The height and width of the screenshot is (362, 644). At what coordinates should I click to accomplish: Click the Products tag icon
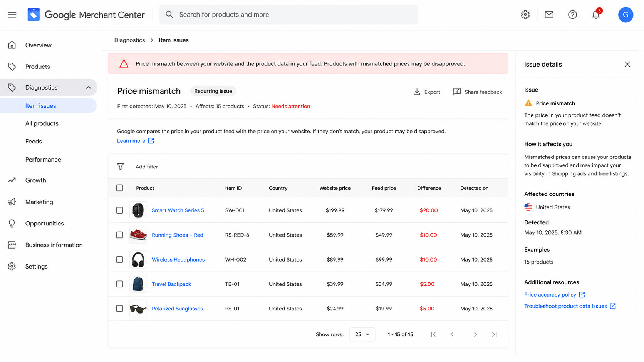[x=12, y=67]
